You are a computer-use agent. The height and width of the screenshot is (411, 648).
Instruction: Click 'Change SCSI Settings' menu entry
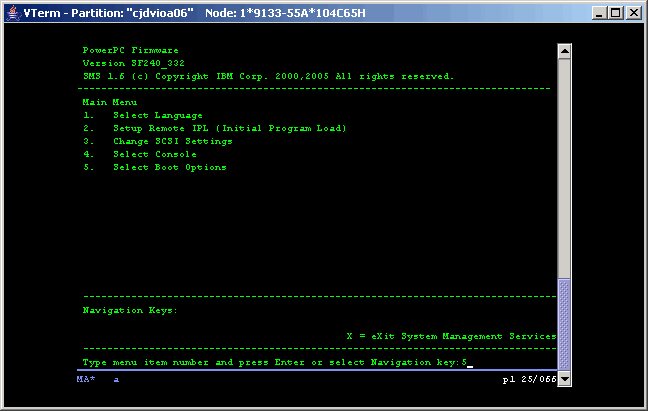172,141
